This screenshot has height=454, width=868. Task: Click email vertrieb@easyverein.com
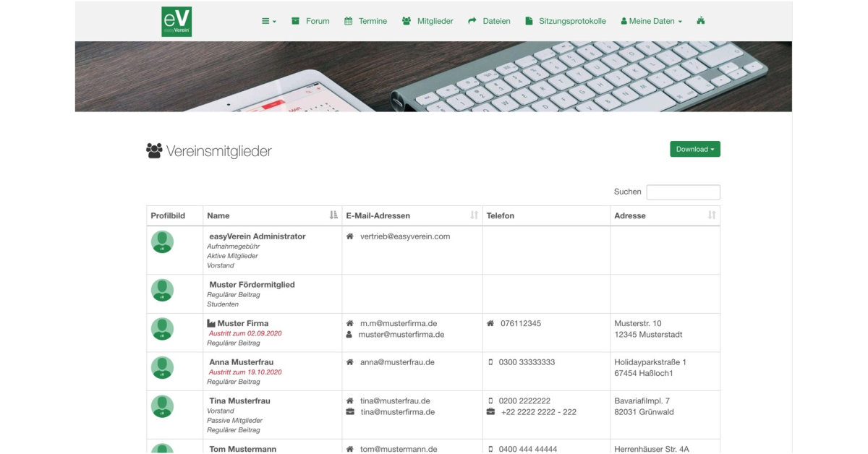(x=405, y=236)
